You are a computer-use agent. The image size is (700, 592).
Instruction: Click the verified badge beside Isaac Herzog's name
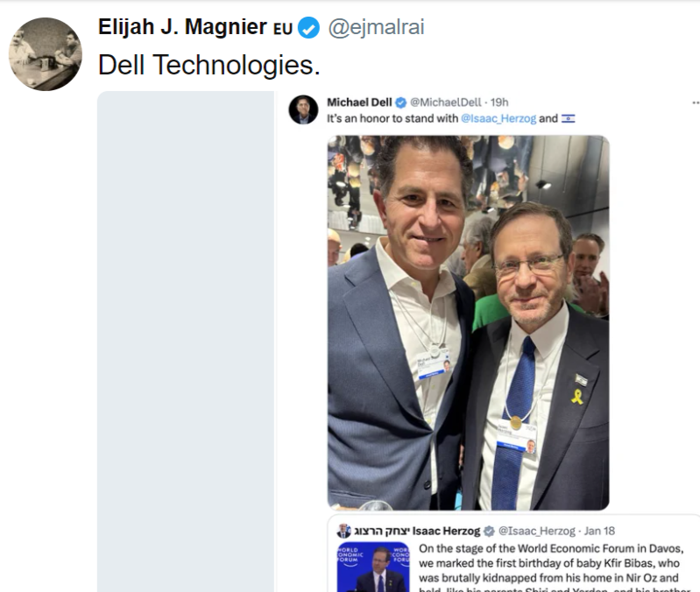pyautogui.click(x=490, y=531)
